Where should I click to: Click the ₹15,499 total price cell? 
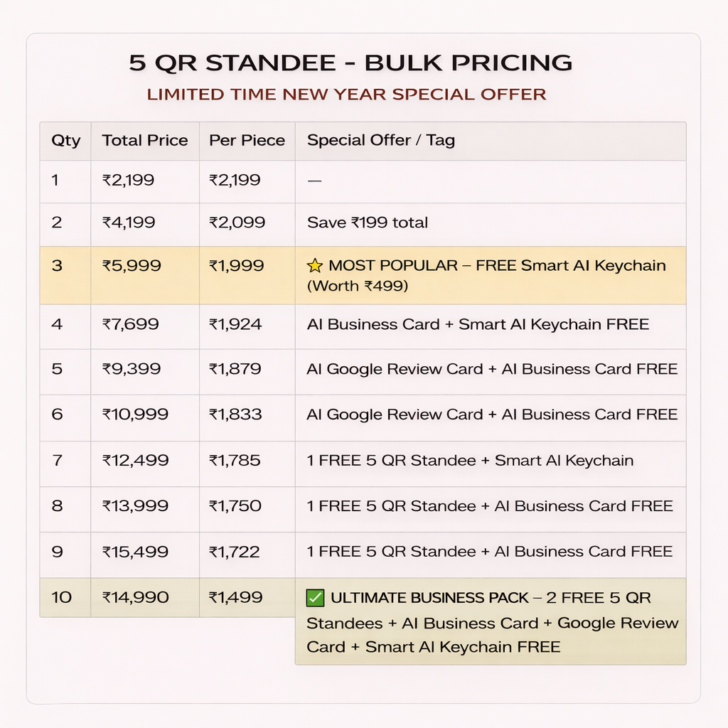pos(135,552)
